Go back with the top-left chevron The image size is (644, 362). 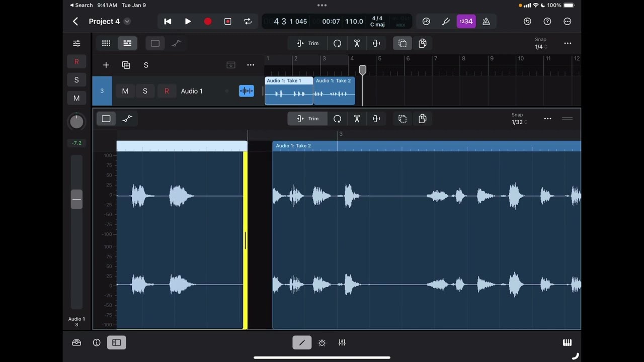coord(75,21)
